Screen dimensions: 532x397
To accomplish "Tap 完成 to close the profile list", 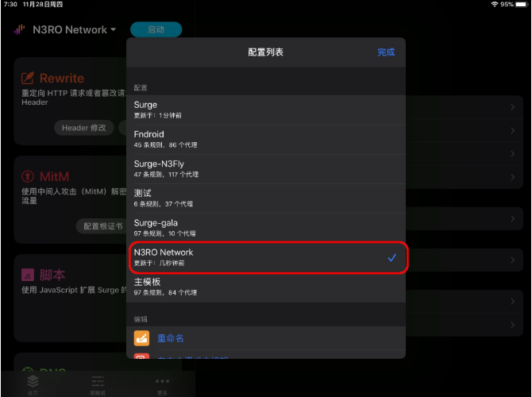I will click(x=386, y=52).
